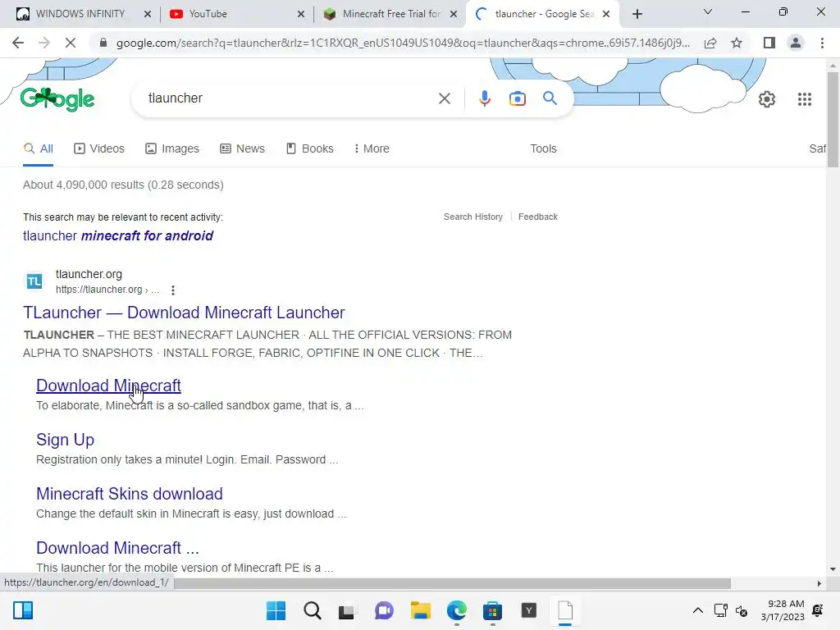This screenshot has height=630, width=840.
Task: Open the Download Minecraft ... PE sitelink
Action: point(117,547)
